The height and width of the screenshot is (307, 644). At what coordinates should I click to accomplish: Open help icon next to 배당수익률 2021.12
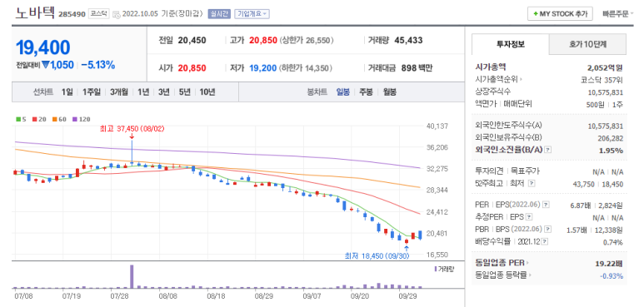pos(545,241)
